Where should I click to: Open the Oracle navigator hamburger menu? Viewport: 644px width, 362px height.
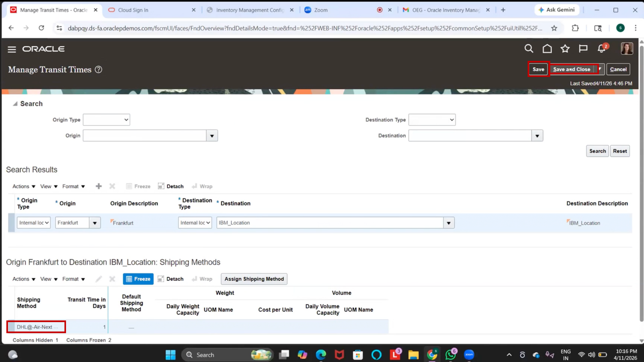12,49
